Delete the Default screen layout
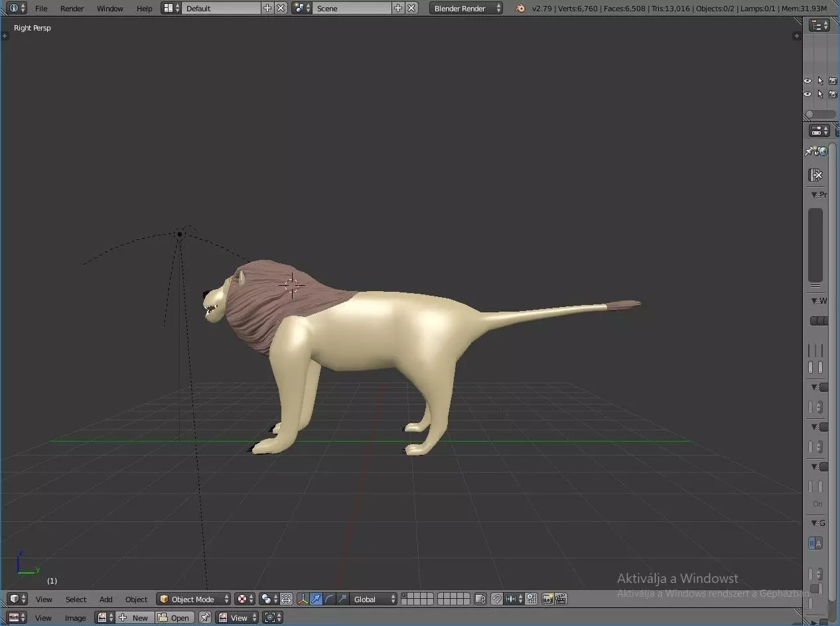This screenshot has height=626, width=840. click(281, 8)
